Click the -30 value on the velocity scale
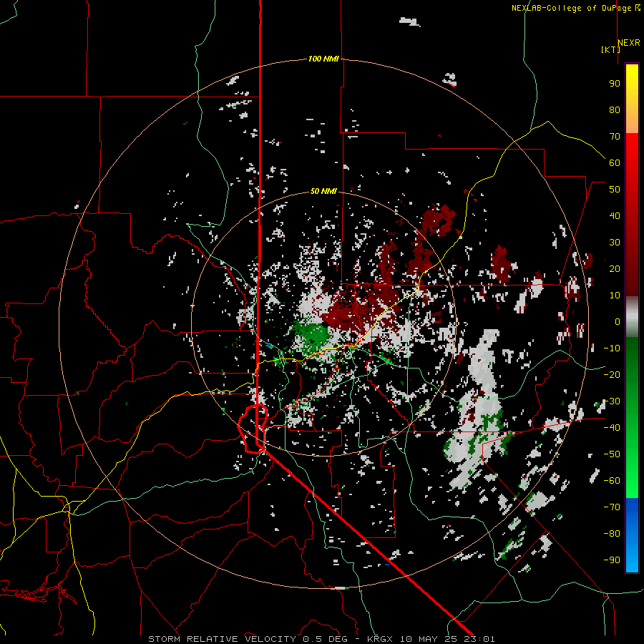This screenshot has width=644, height=644. 612,401
